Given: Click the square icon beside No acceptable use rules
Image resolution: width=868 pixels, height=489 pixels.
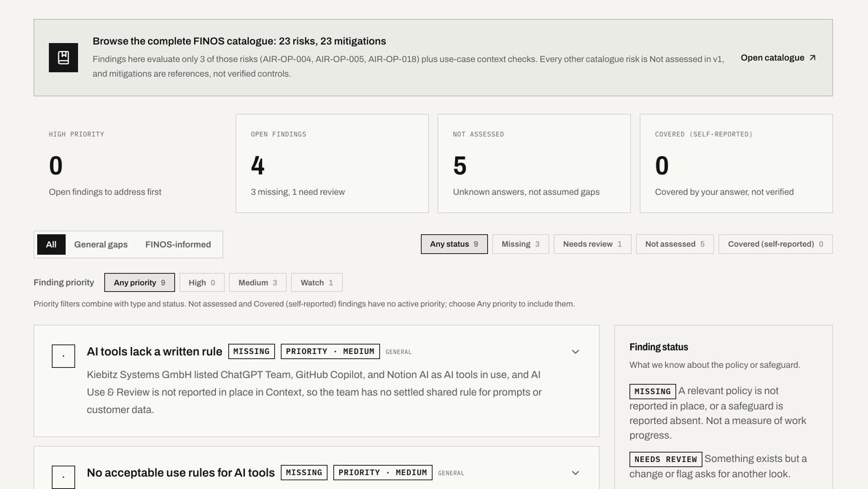Looking at the screenshot, I should (63, 477).
